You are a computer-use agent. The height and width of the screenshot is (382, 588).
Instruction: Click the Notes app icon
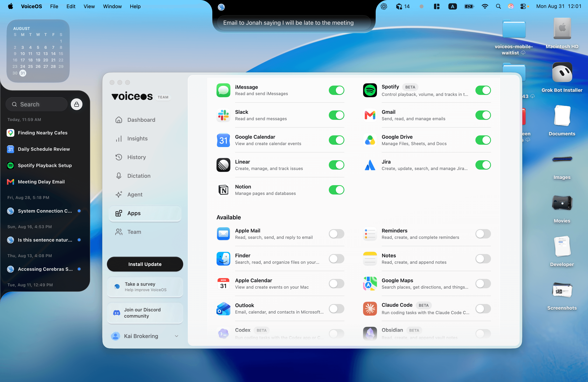(x=370, y=259)
